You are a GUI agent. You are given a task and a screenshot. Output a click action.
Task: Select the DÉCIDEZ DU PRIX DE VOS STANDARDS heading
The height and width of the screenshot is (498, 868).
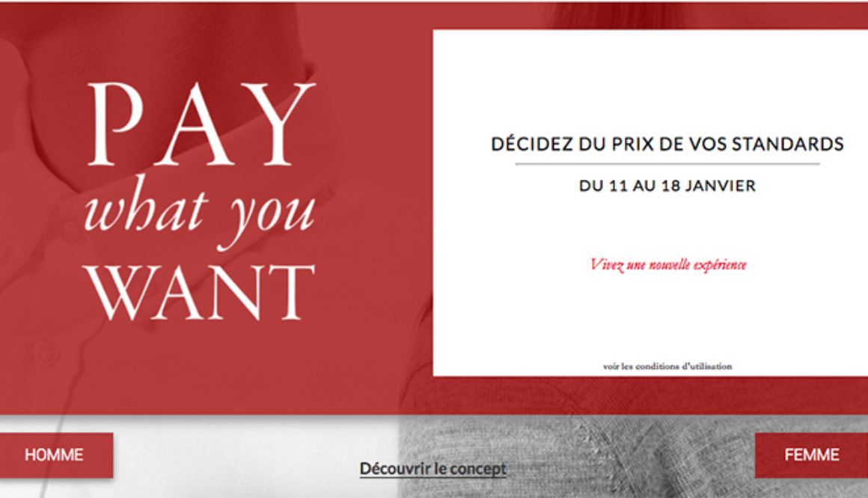coord(667,144)
